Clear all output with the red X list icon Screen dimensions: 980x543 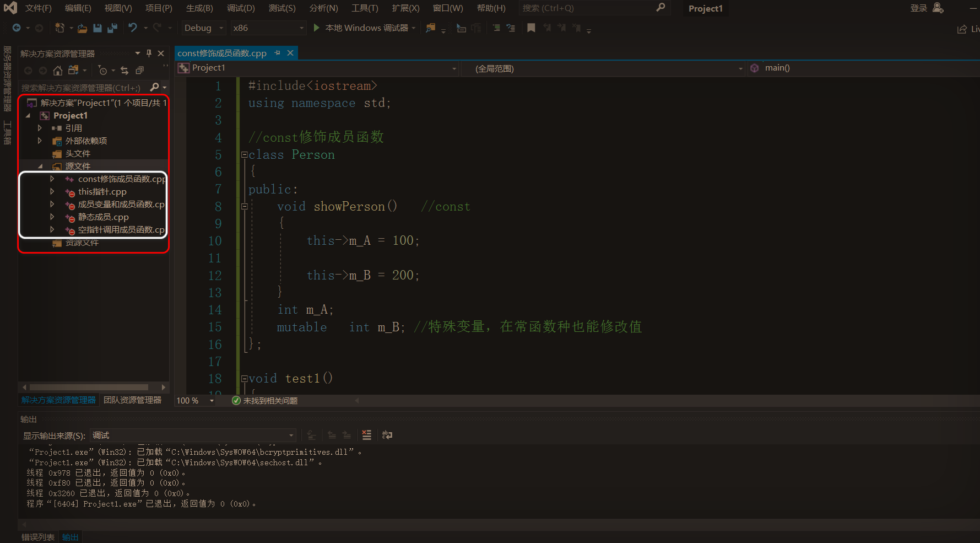[366, 435]
